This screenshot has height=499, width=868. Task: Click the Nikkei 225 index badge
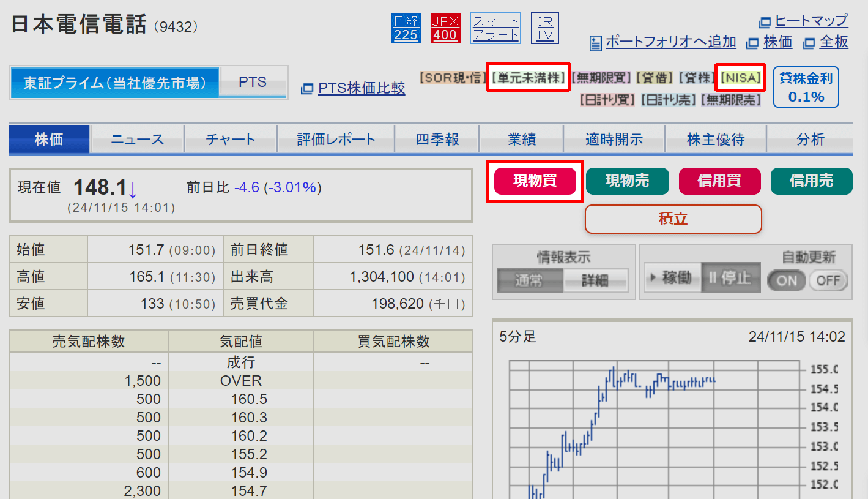(x=406, y=28)
